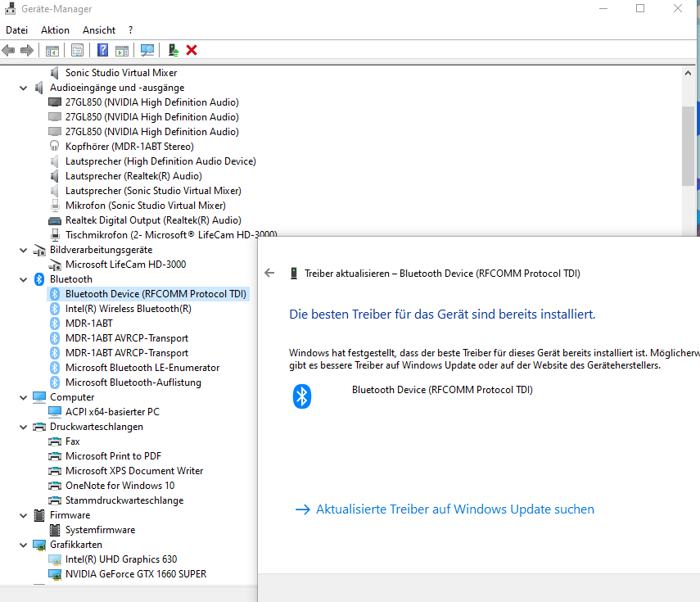
Task: Toggle the action pane toolbar icon
Action: [x=122, y=51]
